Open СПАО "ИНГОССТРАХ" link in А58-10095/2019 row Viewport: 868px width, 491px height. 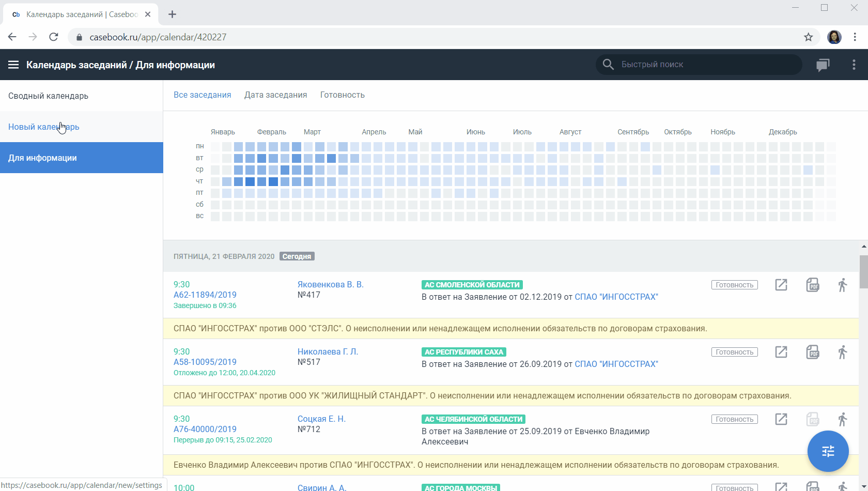(616, 364)
